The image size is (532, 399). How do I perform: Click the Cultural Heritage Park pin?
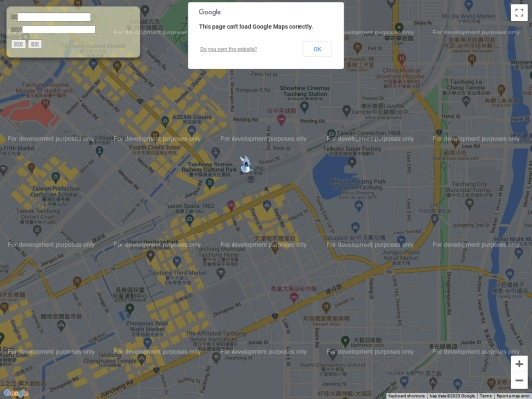click(x=151, y=256)
